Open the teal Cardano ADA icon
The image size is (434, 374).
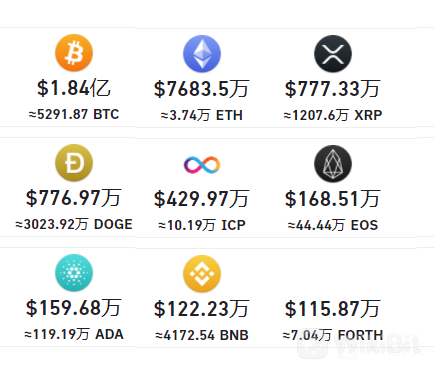[74, 273]
